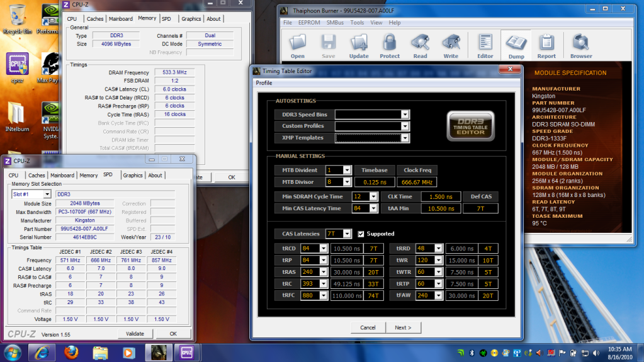644x362 pixels.
Task: Click the CLK Time 1.500 ns field
Action: point(441,197)
